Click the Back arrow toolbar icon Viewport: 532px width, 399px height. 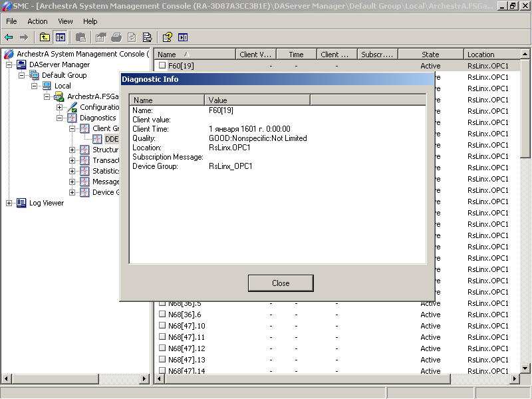pos(9,37)
